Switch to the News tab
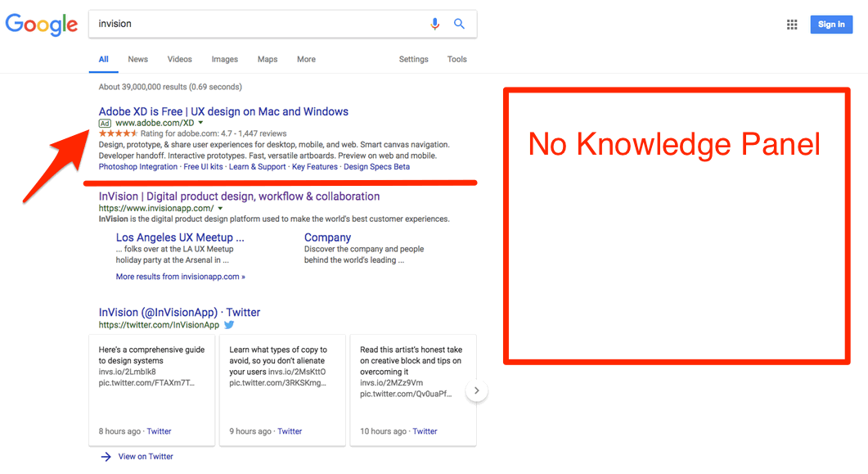Image resolution: width=868 pixels, height=474 pixels. pyautogui.click(x=137, y=59)
